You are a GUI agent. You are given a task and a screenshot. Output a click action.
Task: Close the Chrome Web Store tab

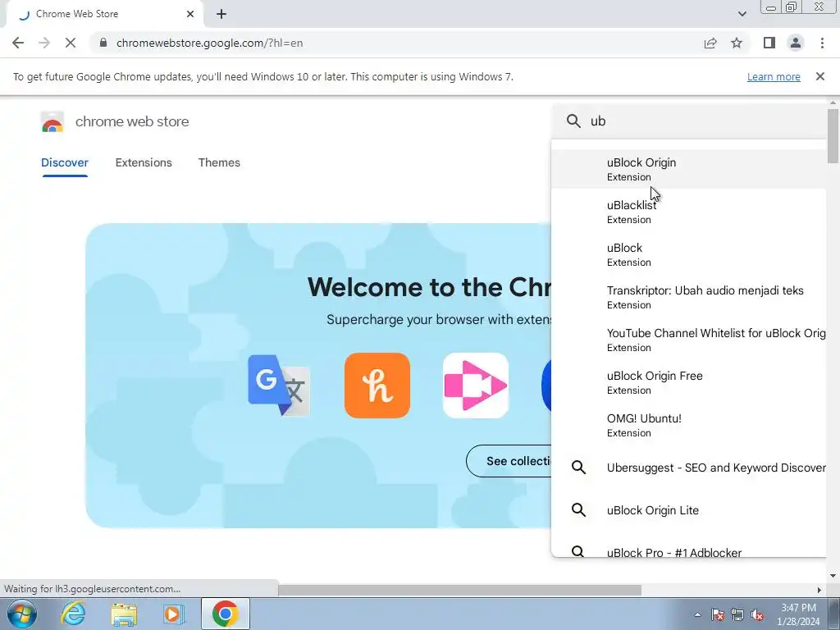click(190, 14)
